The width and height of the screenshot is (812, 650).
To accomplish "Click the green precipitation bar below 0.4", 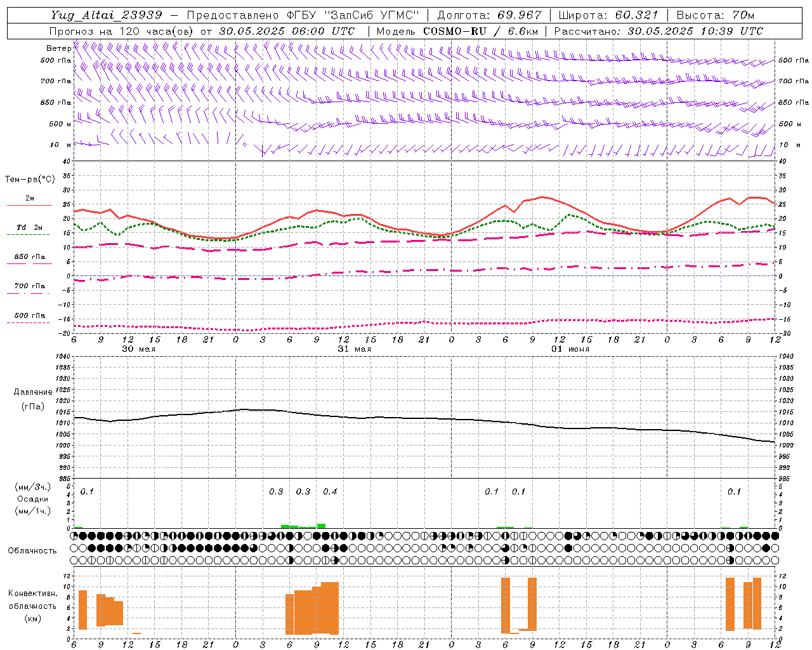I will 321,526.
